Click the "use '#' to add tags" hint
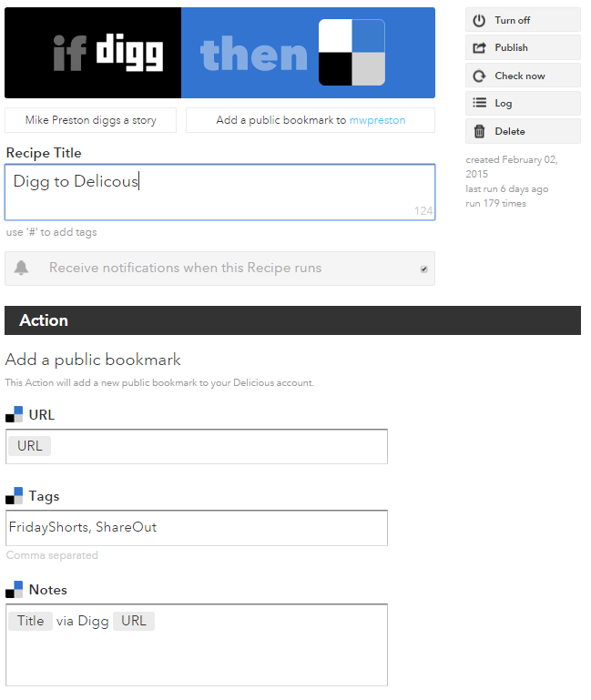The width and height of the screenshot is (591, 700). (x=51, y=232)
